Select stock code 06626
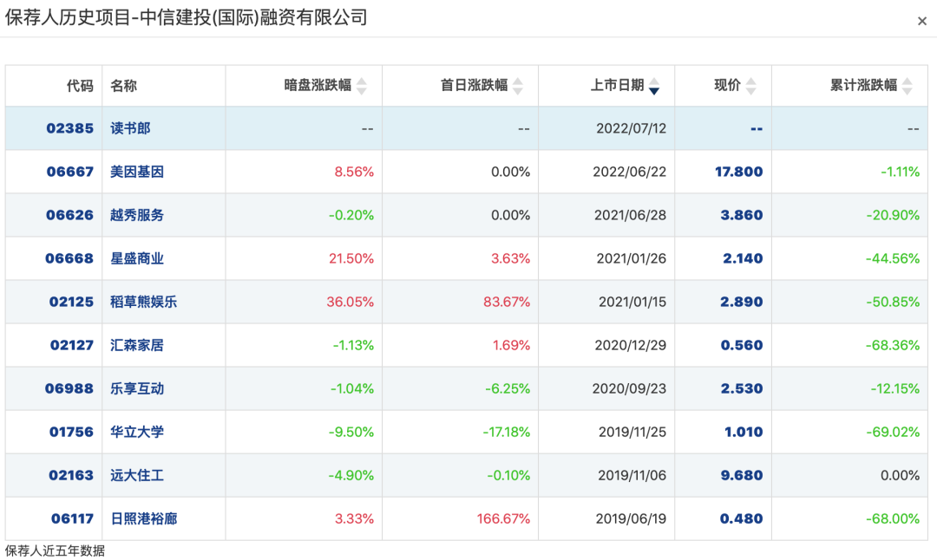This screenshot has width=937, height=560. pyautogui.click(x=70, y=215)
